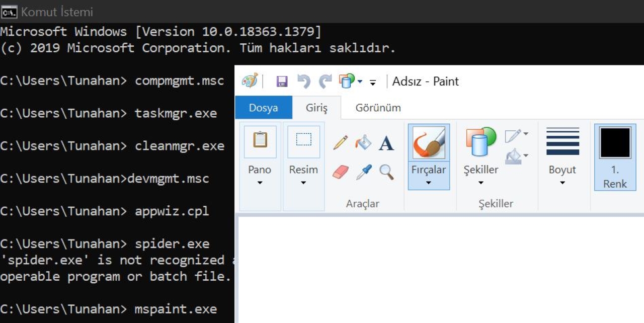This screenshot has height=323, width=644.
Task: Select the 1. Renk black color swatch
Action: 615,143
